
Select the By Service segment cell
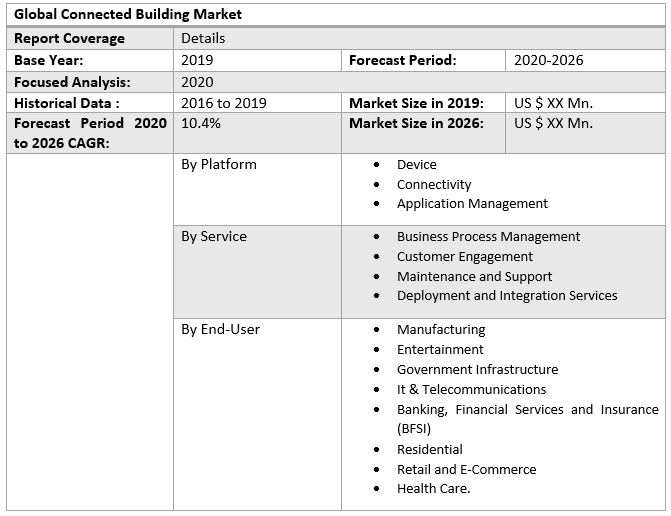(214, 236)
